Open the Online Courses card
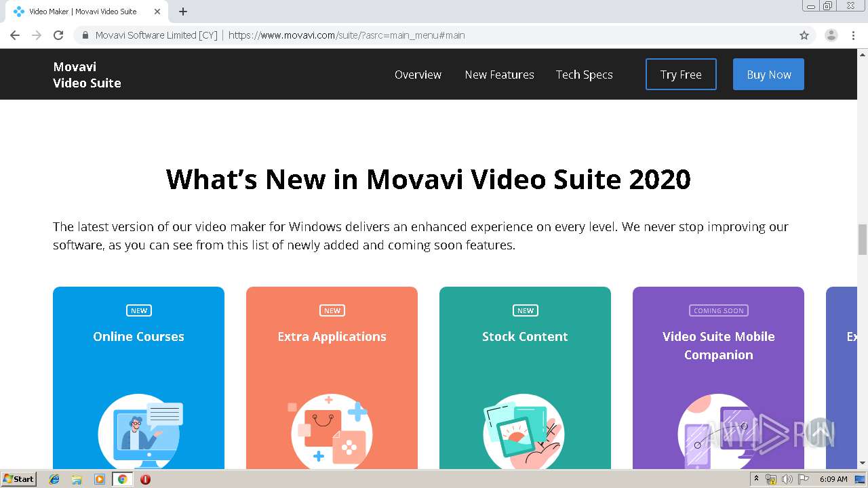The image size is (868, 488). (x=138, y=378)
